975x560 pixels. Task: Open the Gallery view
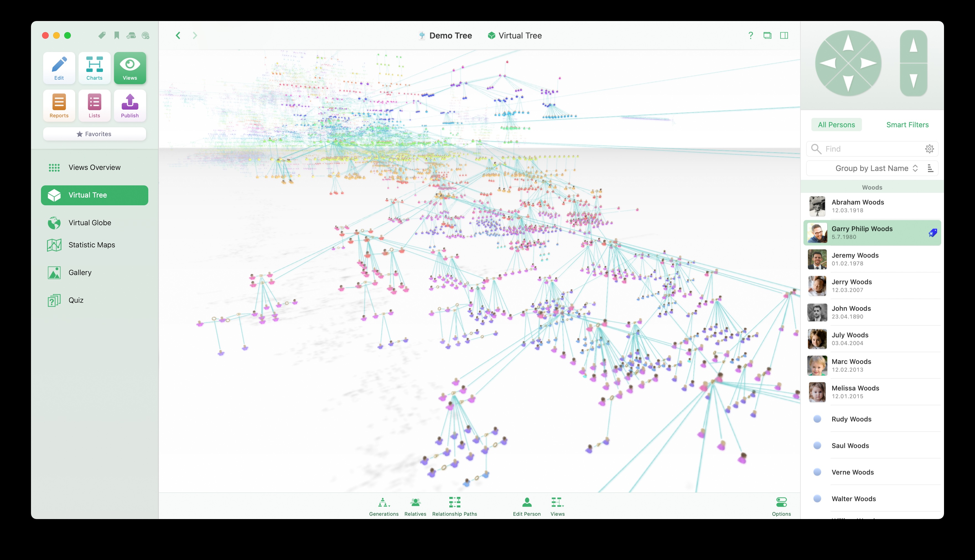[x=80, y=272]
